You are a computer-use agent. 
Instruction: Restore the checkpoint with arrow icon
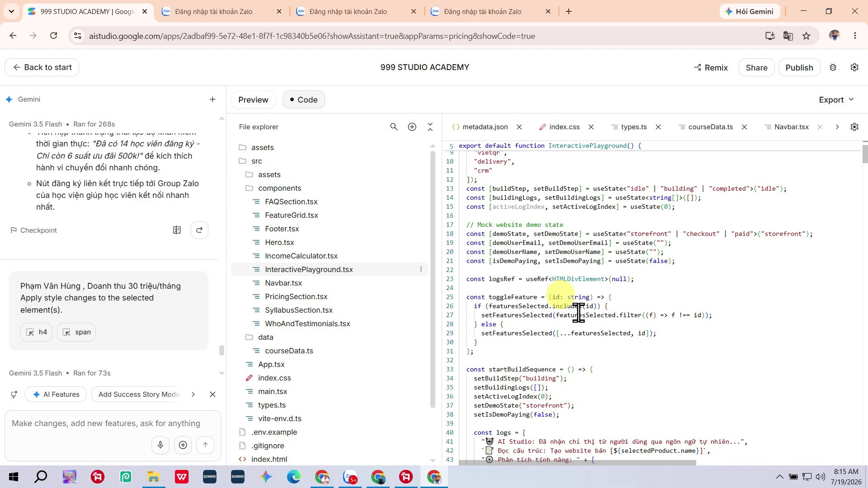click(x=199, y=230)
